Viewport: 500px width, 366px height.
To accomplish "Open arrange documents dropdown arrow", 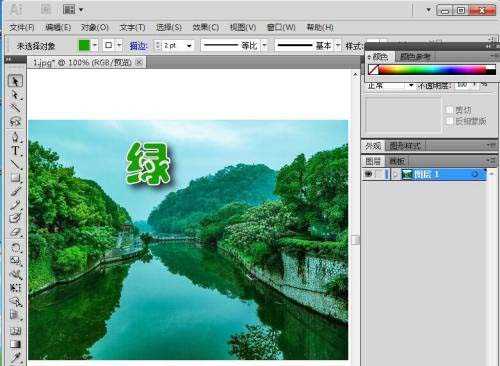I will tap(81, 10).
